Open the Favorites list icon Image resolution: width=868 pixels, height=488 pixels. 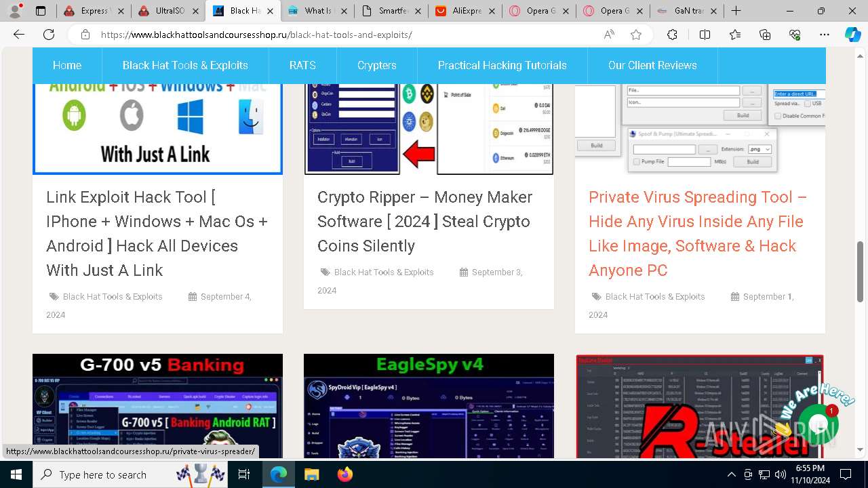tap(735, 35)
